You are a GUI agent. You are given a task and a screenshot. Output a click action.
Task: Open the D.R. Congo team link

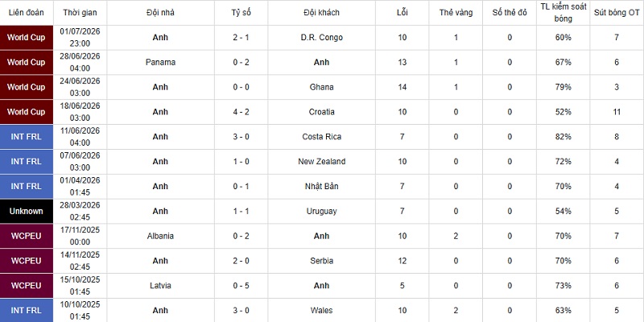(321, 37)
